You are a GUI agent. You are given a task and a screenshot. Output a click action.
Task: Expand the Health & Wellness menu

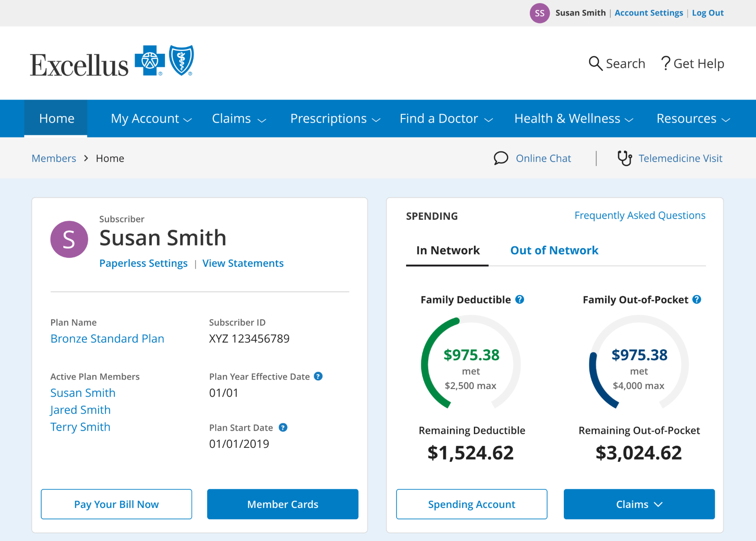coord(574,119)
